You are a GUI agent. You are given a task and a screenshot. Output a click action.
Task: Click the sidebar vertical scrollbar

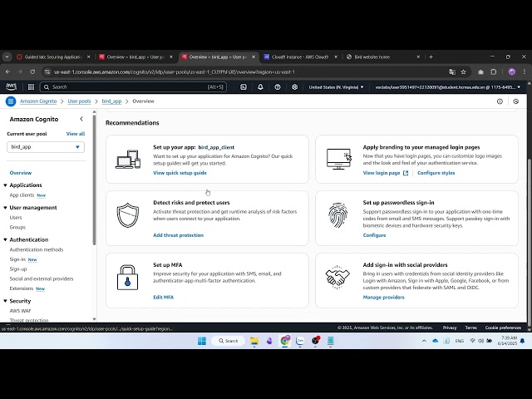click(94, 180)
